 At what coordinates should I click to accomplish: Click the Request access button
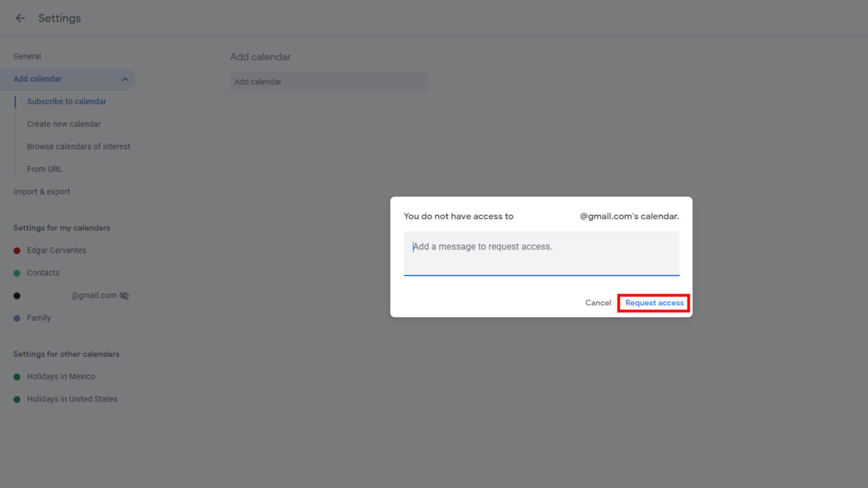(x=653, y=302)
